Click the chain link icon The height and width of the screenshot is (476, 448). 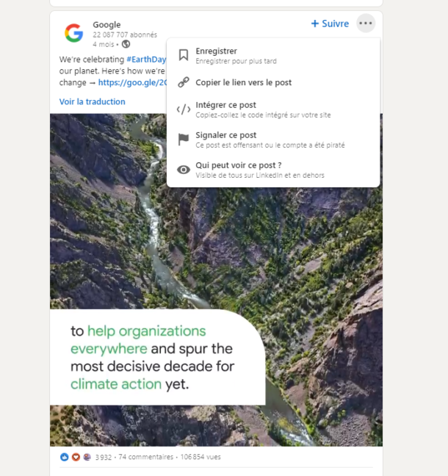pyautogui.click(x=184, y=82)
